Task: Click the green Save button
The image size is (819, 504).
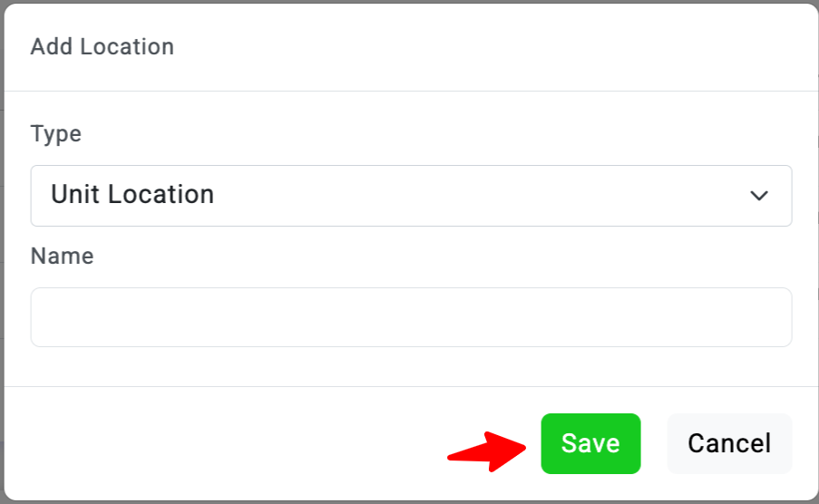Action: pos(590,443)
